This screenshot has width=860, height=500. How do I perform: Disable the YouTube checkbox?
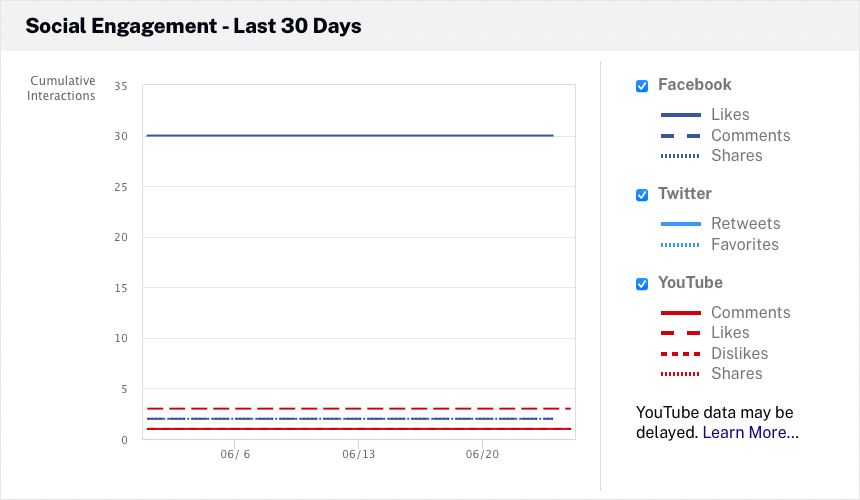click(x=642, y=284)
